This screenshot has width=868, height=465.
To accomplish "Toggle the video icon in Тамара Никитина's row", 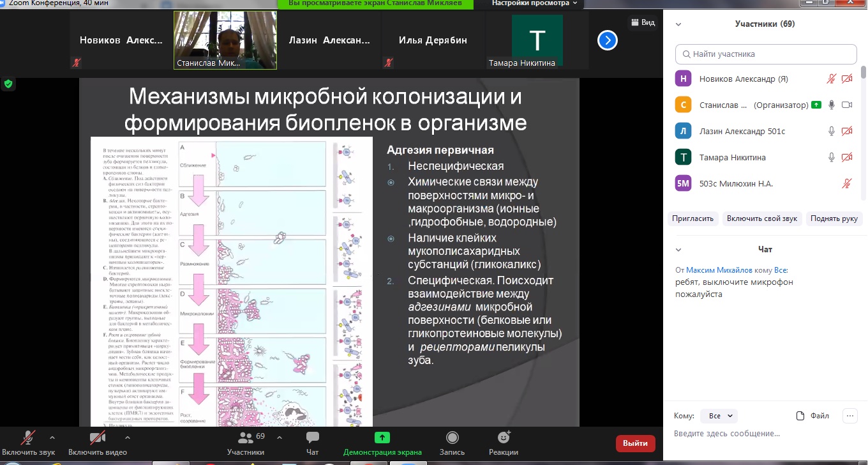I will [847, 157].
